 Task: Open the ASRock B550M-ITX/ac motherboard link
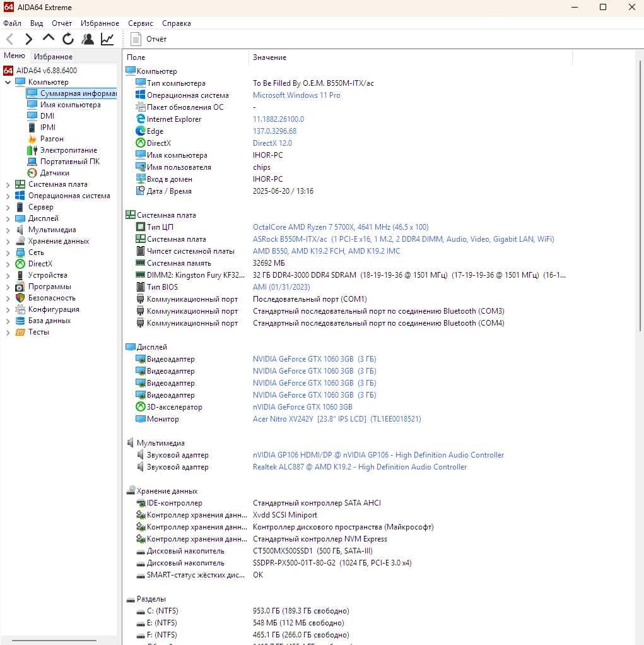coord(404,239)
